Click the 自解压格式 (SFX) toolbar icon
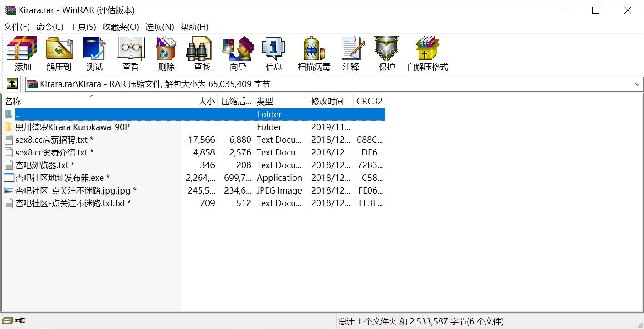The width and height of the screenshot is (644, 329). click(x=427, y=48)
